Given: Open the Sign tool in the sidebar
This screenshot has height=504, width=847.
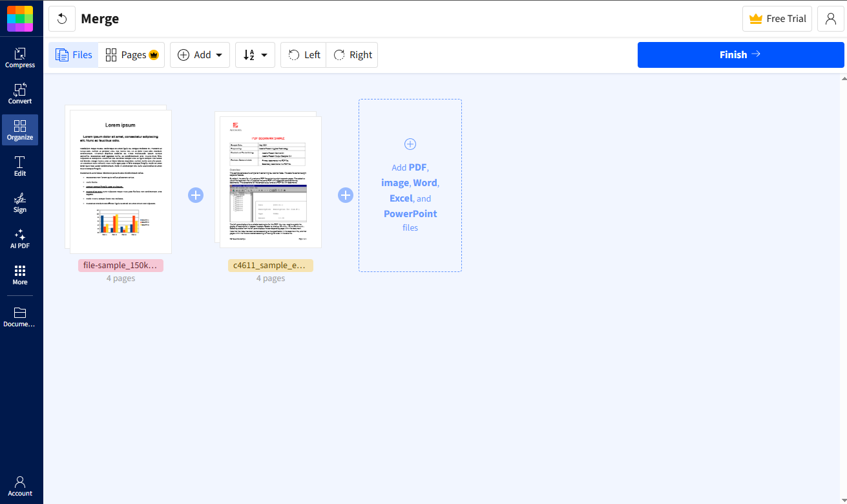Looking at the screenshot, I should 20,202.
